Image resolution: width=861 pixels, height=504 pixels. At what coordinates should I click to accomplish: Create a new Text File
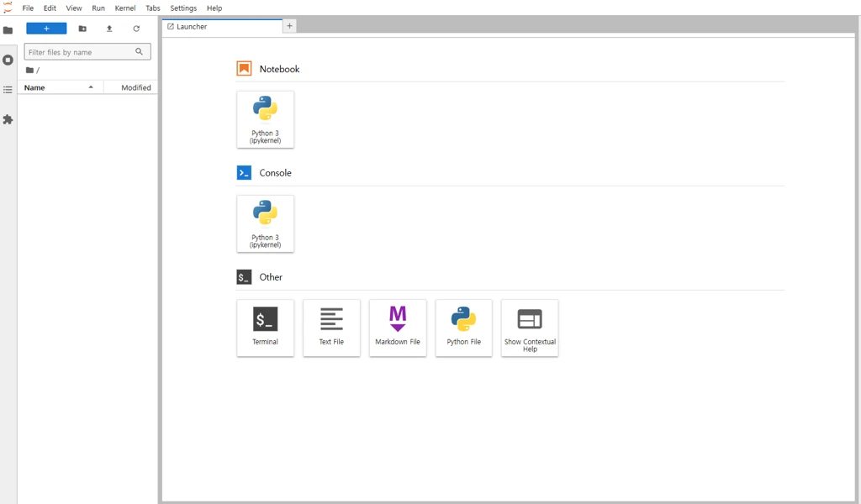[x=331, y=328]
